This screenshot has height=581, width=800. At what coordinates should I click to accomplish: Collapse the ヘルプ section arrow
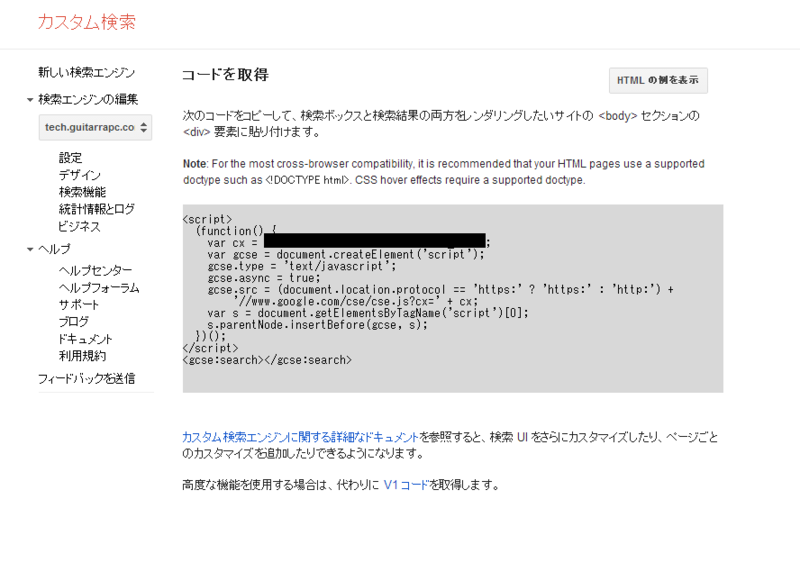(30, 249)
